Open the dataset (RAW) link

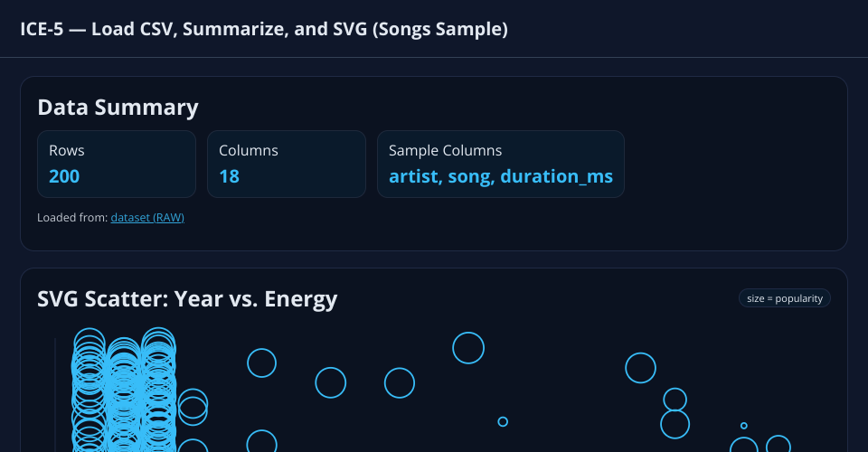tap(147, 218)
